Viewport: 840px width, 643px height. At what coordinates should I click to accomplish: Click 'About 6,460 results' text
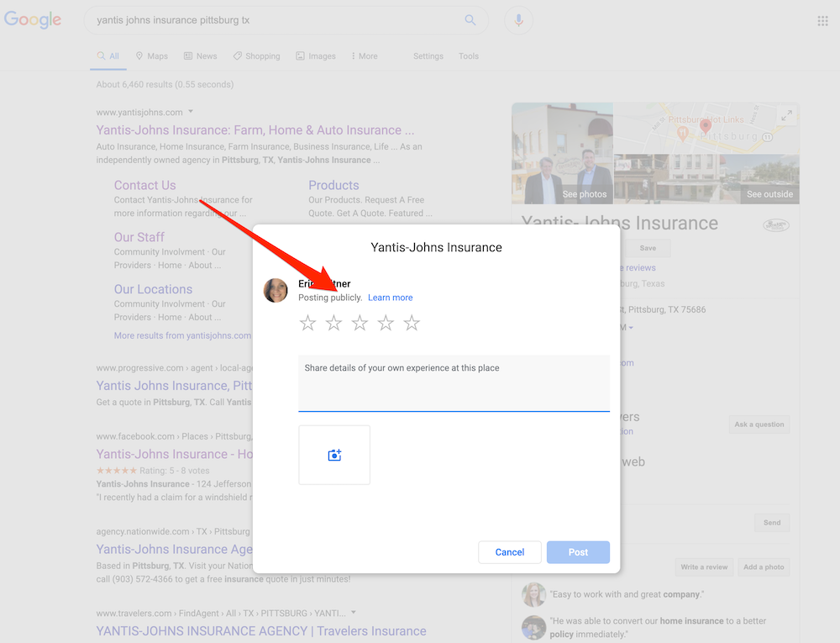(165, 85)
